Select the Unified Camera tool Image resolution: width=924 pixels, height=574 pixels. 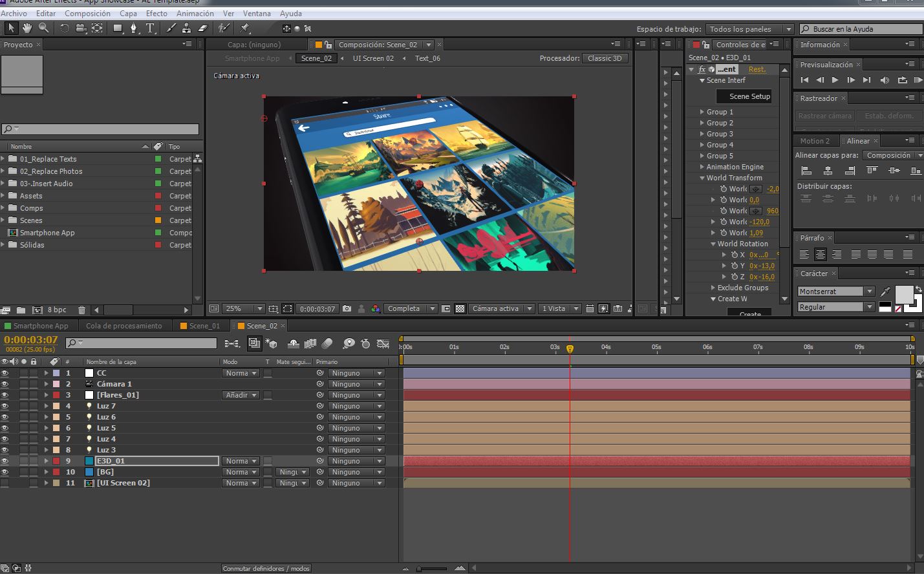(81, 28)
